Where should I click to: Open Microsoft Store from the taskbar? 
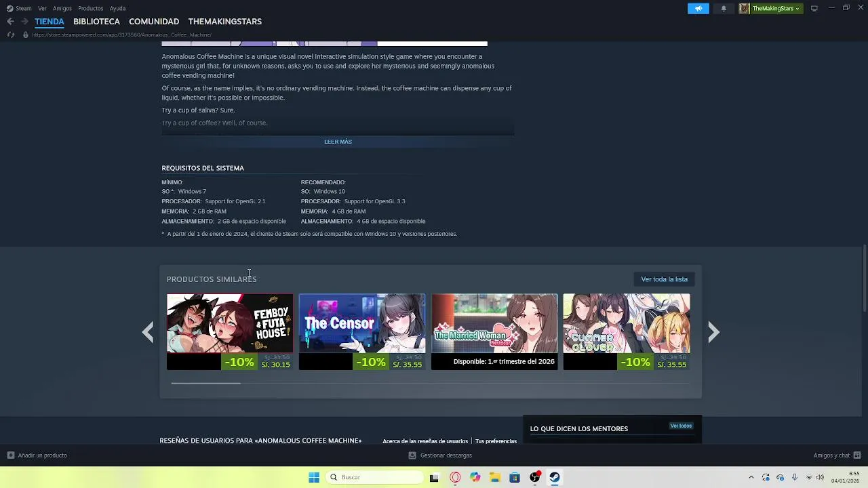[515, 477]
